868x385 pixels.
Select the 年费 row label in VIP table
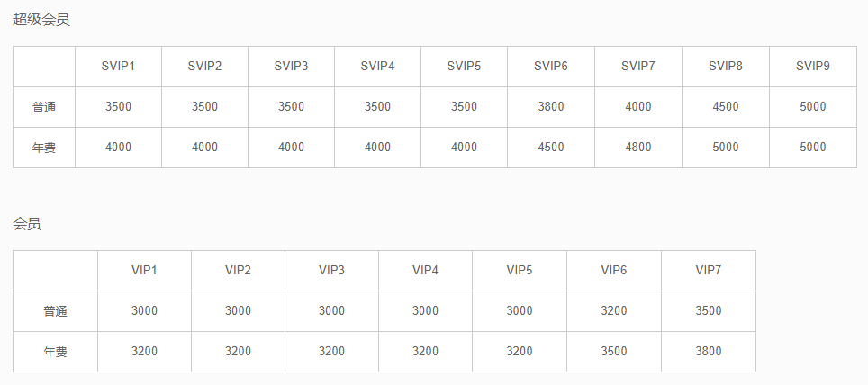pos(55,351)
